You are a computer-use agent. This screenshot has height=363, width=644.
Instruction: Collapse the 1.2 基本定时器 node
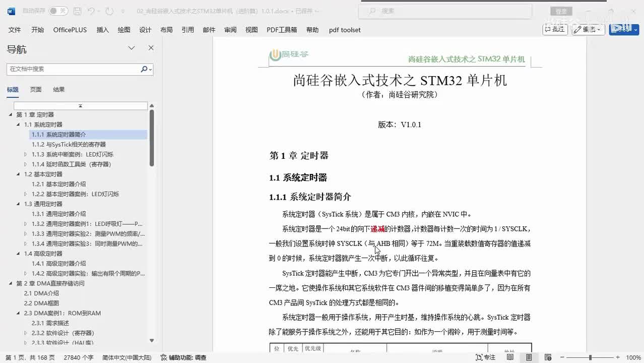coord(19,174)
